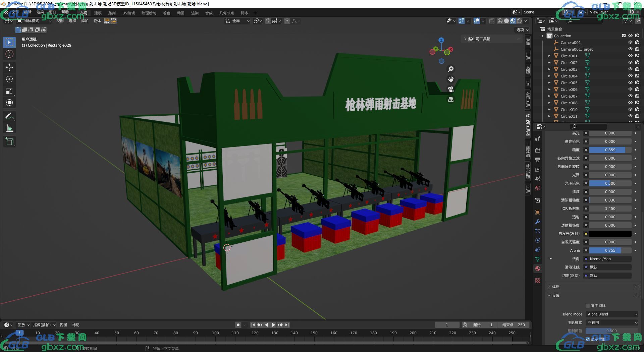
Task: Toggle the Collection exclude checkbox
Action: 624,36
